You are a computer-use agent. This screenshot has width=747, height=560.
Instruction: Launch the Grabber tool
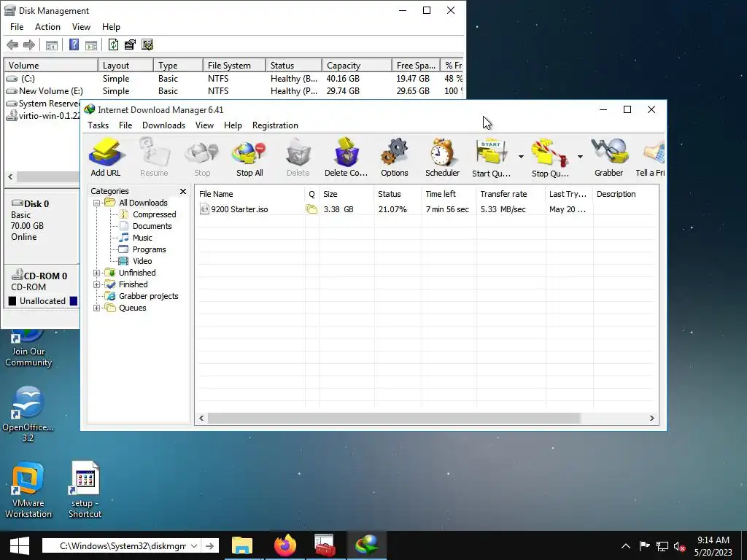point(609,157)
